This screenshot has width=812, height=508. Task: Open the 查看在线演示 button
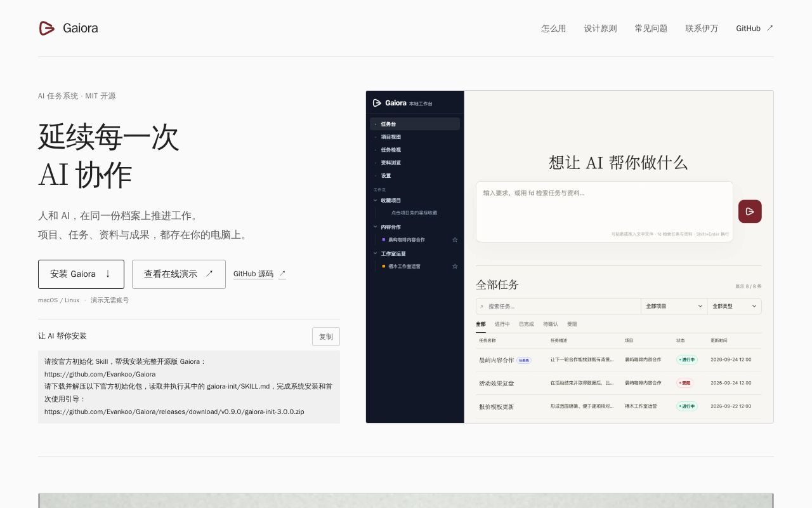coord(179,274)
